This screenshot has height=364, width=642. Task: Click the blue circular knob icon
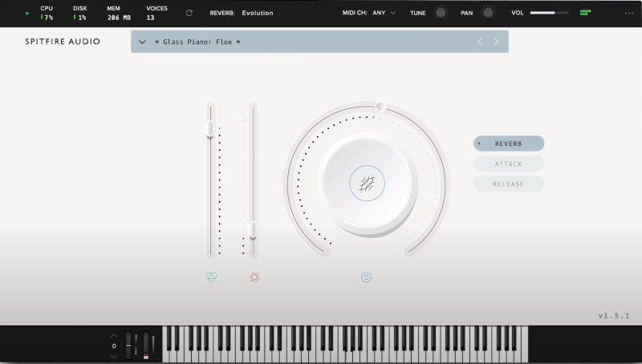(x=367, y=277)
